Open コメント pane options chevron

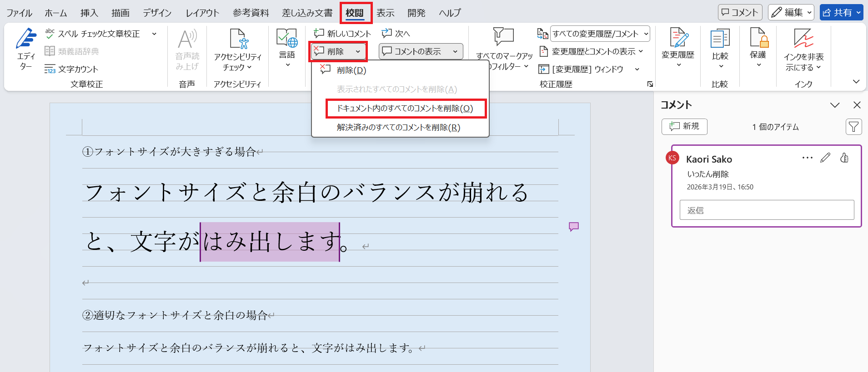point(835,105)
